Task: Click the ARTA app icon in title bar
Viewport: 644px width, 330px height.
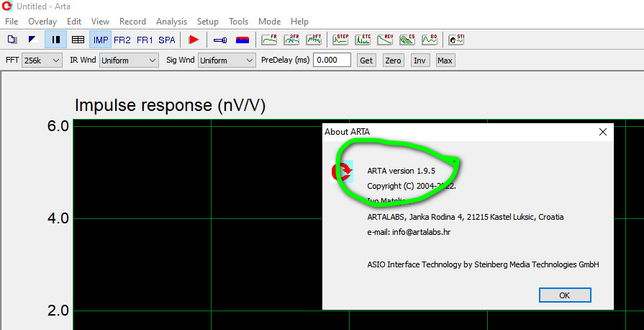Action: [7, 6]
